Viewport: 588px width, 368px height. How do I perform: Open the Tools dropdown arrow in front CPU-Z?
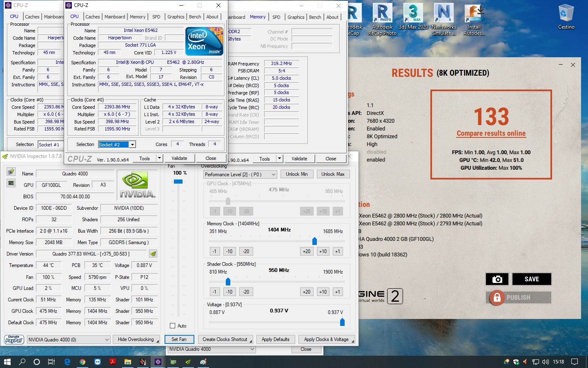[x=159, y=158]
